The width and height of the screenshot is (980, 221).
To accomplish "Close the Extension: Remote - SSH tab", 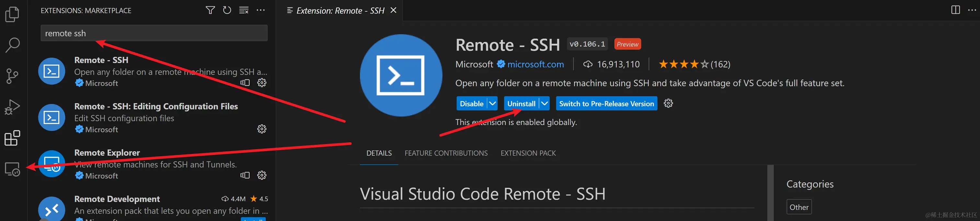I will point(394,10).
